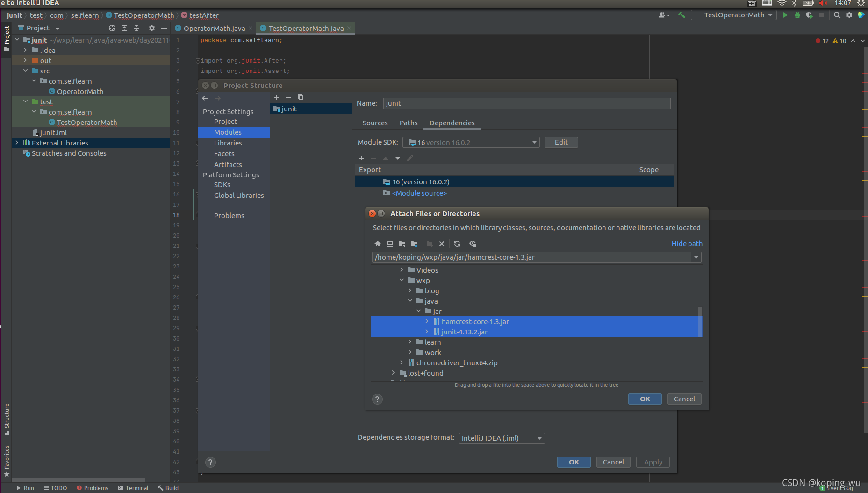Viewport: 868px width, 493px height.
Task: Open IDE settings gear in main toolbar
Action: click(849, 15)
